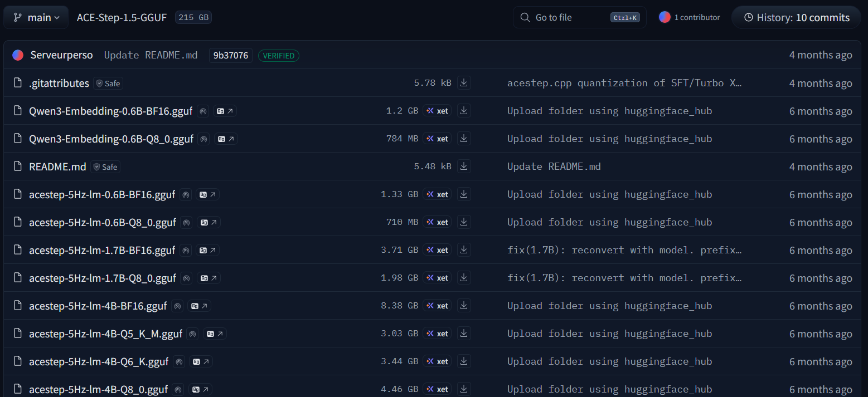
Task: Open the acestep-5Hz-lm-1.7B-Q8_0.gguf file
Action: click(x=103, y=278)
